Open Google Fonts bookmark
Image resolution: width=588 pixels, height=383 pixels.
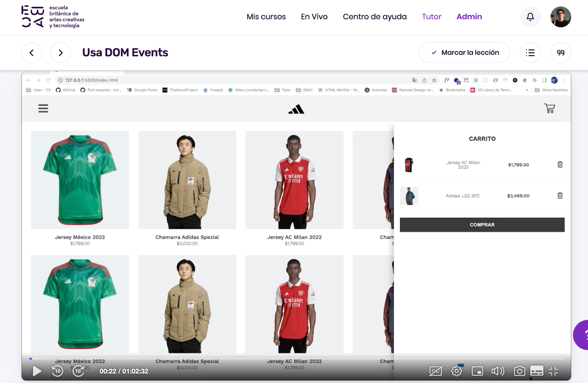tap(142, 90)
